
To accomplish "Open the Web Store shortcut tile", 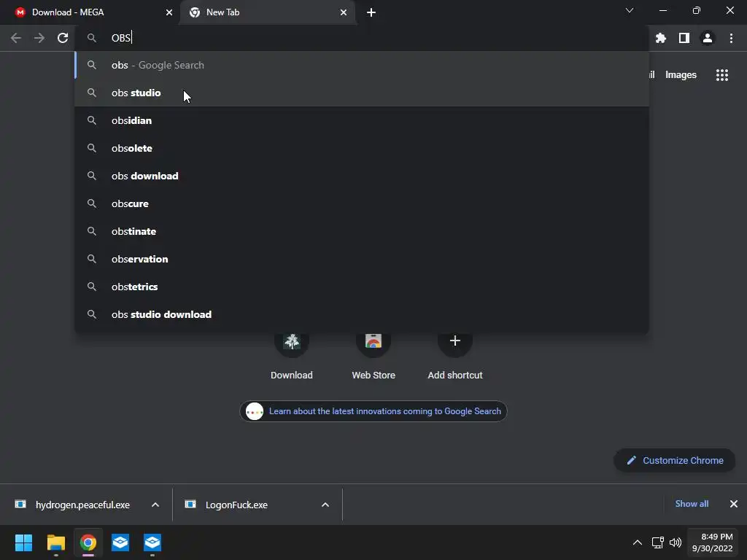I will click(x=373, y=355).
